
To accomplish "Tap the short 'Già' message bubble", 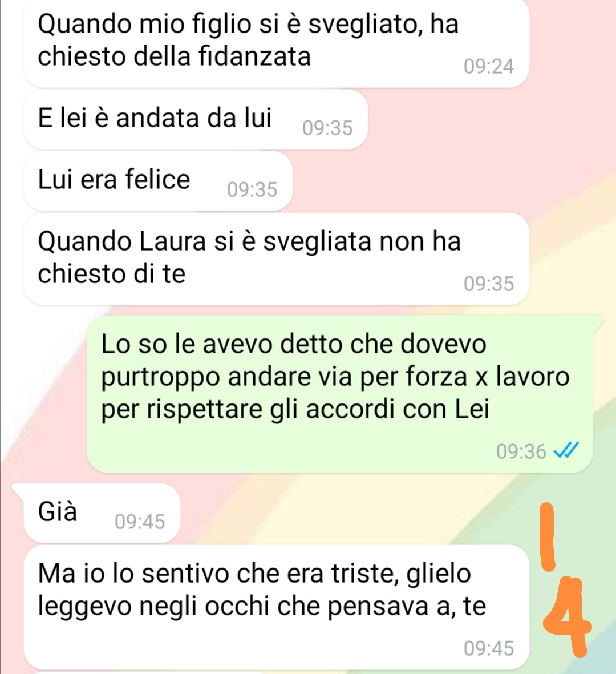I will pos(102,513).
